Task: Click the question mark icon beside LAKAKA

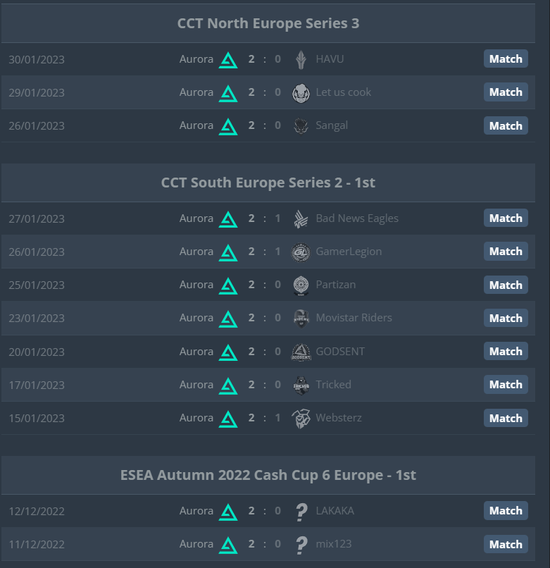Action: point(301,511)
